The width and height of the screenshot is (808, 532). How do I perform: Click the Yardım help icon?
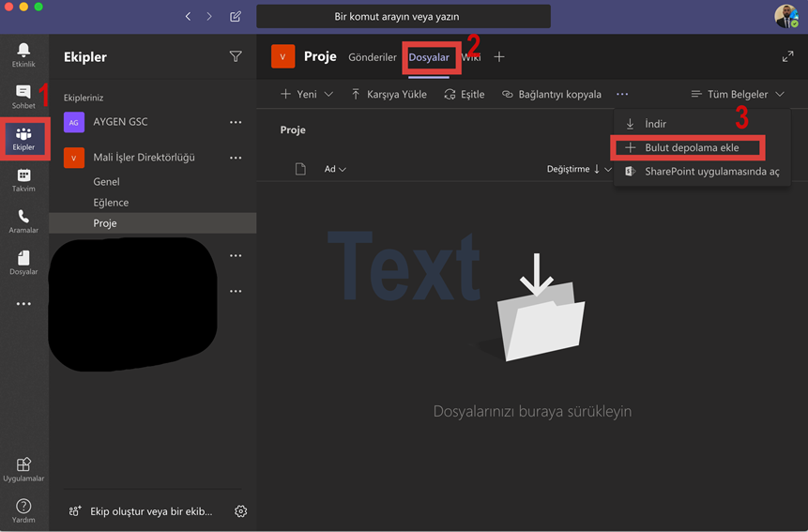[x=23, y=510]
